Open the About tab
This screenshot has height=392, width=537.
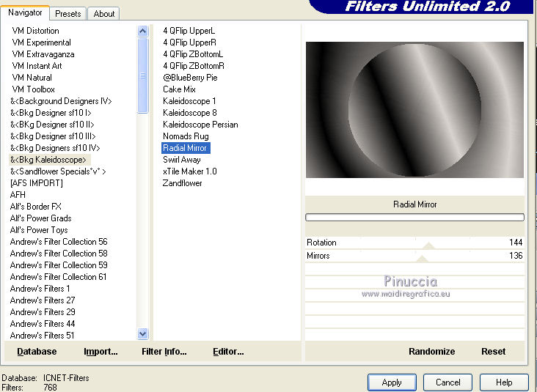[103, 14]
